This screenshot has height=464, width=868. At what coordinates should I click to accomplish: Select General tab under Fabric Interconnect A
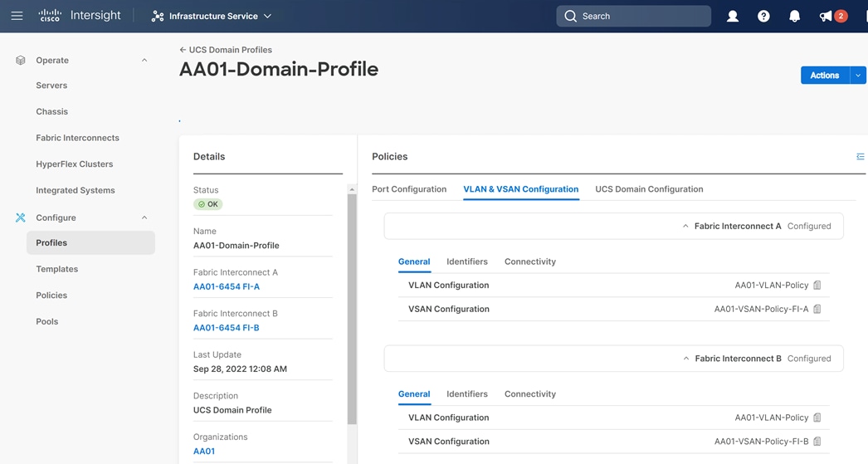pyautogui.click(x=414, y=261)
